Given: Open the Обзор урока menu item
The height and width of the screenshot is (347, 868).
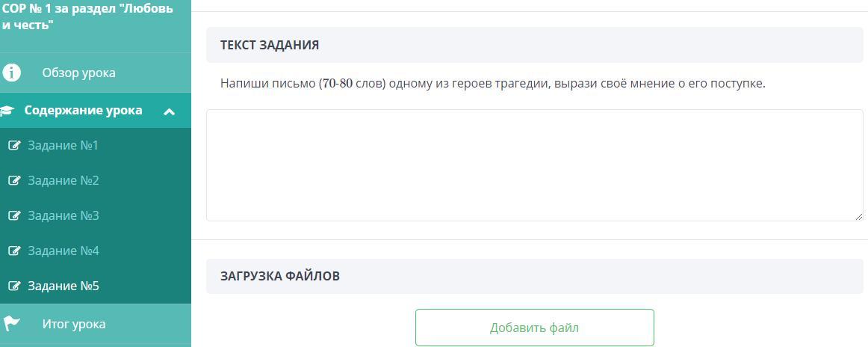Looking at the screenshot, I should pyautogui.click(x=78, y=73).
